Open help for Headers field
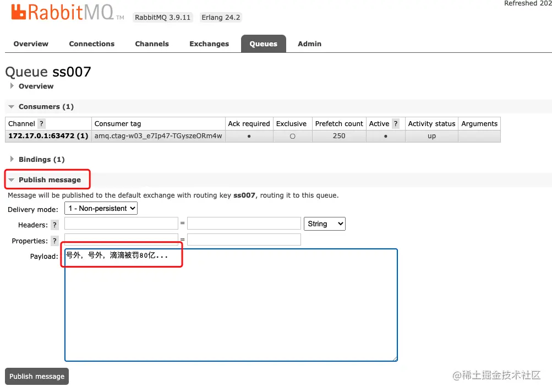 tap(54, 225)
